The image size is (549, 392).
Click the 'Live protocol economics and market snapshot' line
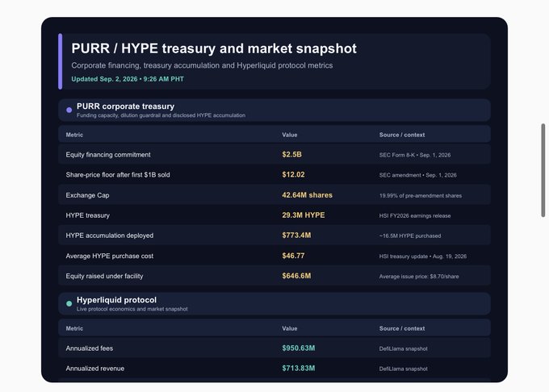(x=132, y=309)
